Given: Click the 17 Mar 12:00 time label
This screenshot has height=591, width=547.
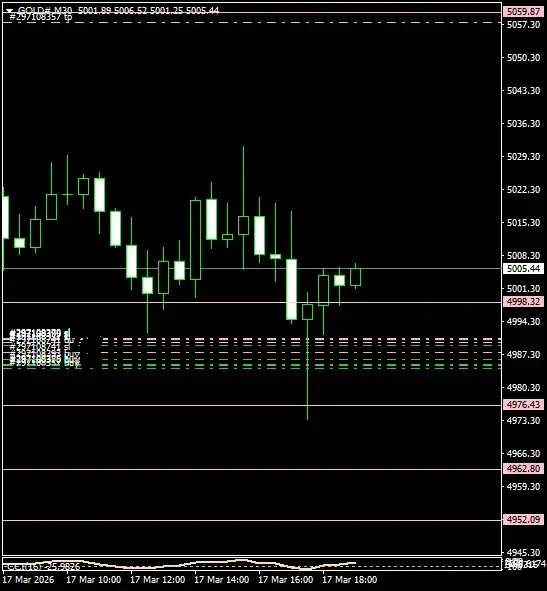Looking at the screenshot, I should [158, 579].
